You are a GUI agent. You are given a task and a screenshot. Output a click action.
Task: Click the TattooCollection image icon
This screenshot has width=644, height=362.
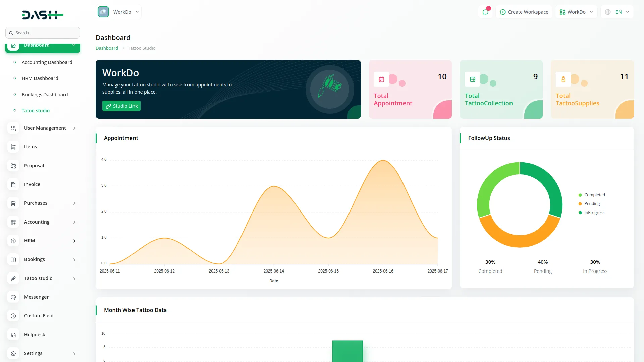472,79
